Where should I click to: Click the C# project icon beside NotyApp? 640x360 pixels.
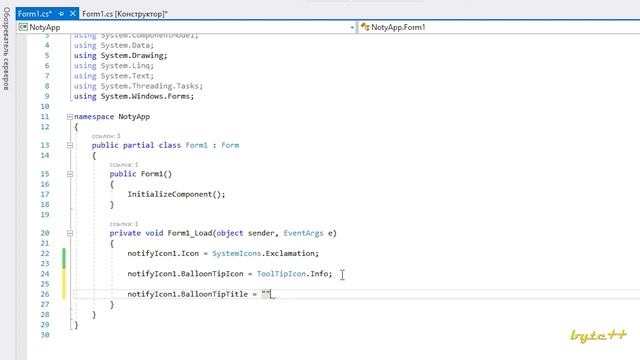point(23,27)
